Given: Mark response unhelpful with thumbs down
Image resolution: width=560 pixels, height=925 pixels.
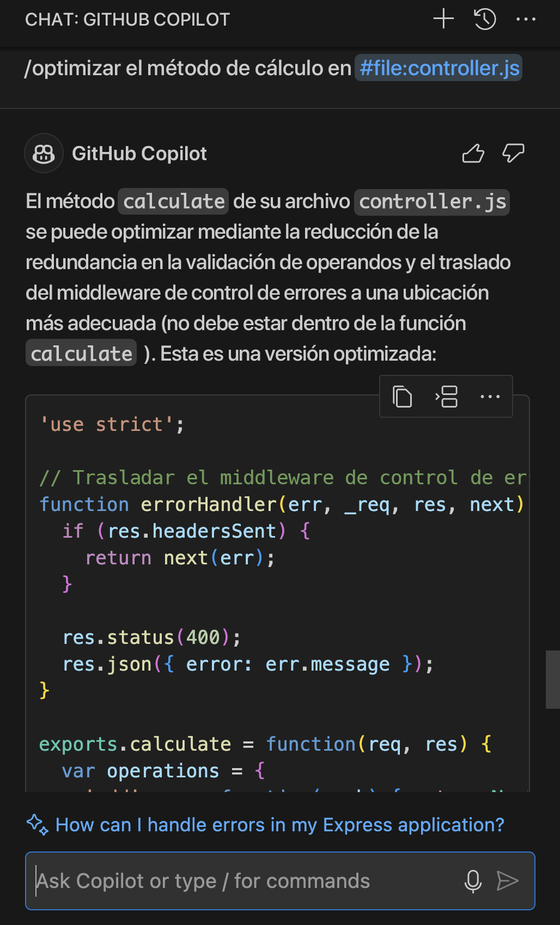Looking at the screenshot, I should coord(513,154).
